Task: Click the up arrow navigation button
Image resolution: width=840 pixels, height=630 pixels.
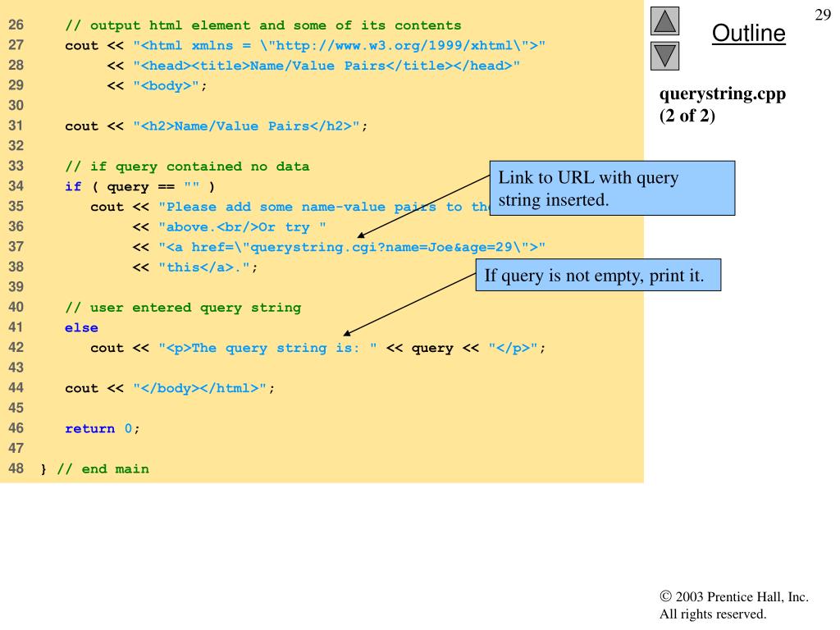Action: pyautogui.click(x=664, y=21)
